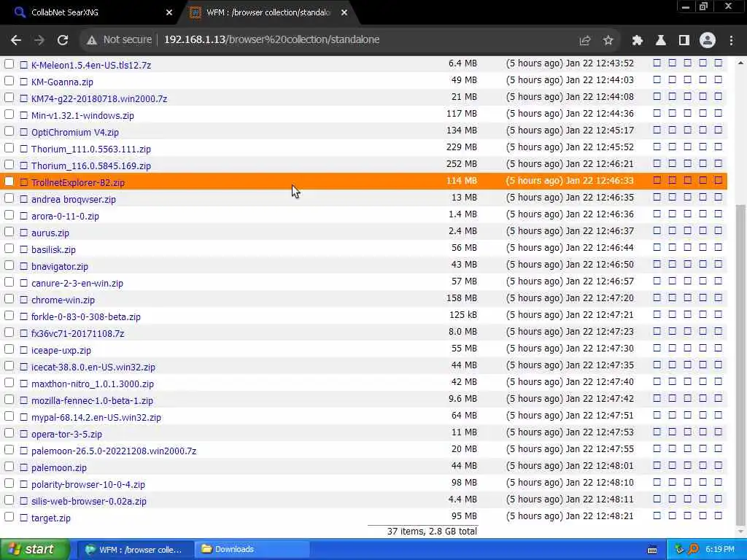Click the keyboard icon in the taskbar tray

(652, 550)
